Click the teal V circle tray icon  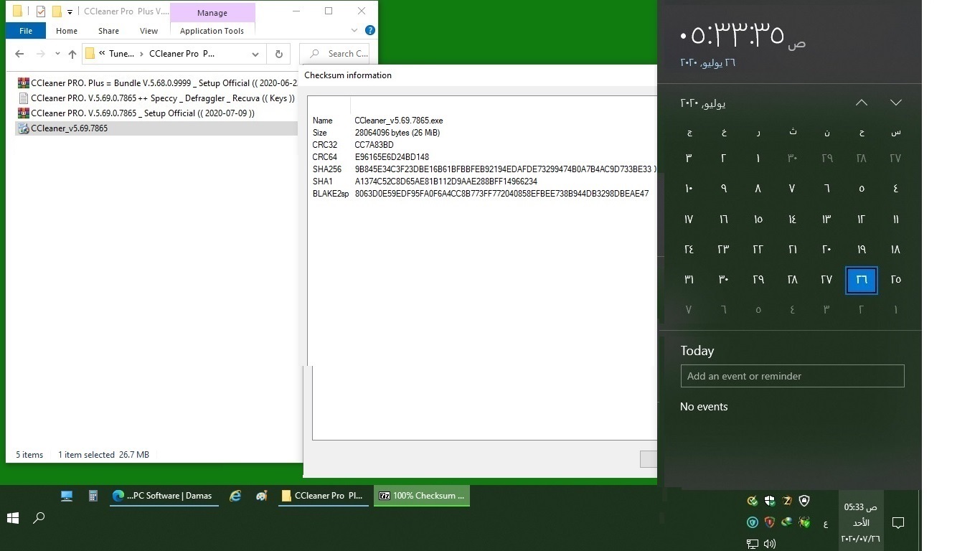tap(753, 522)
